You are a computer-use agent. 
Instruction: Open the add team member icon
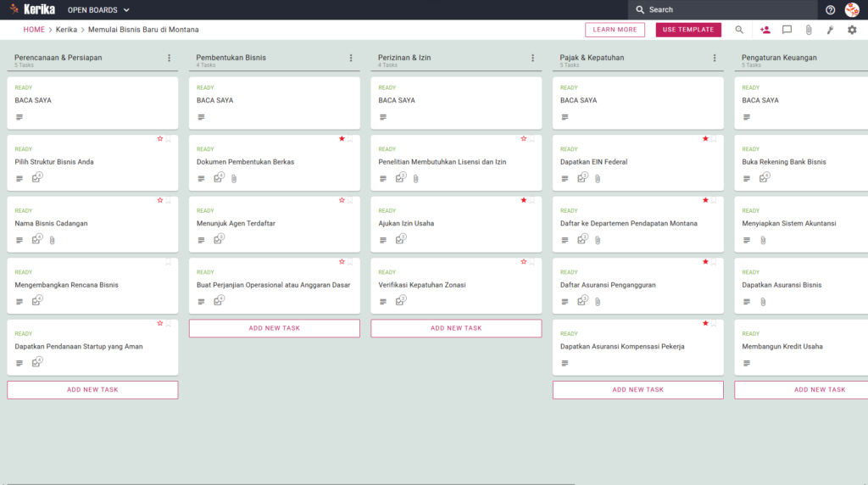point(765,30)
